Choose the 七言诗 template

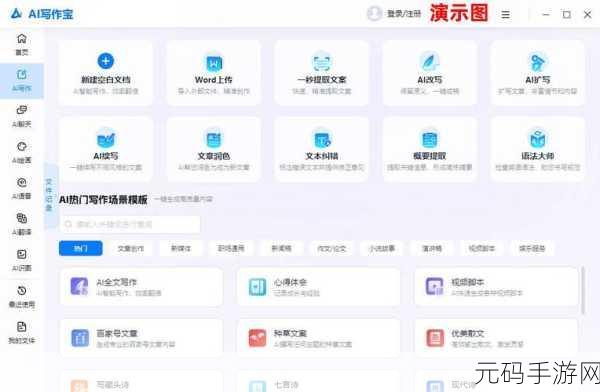point(319,382)
